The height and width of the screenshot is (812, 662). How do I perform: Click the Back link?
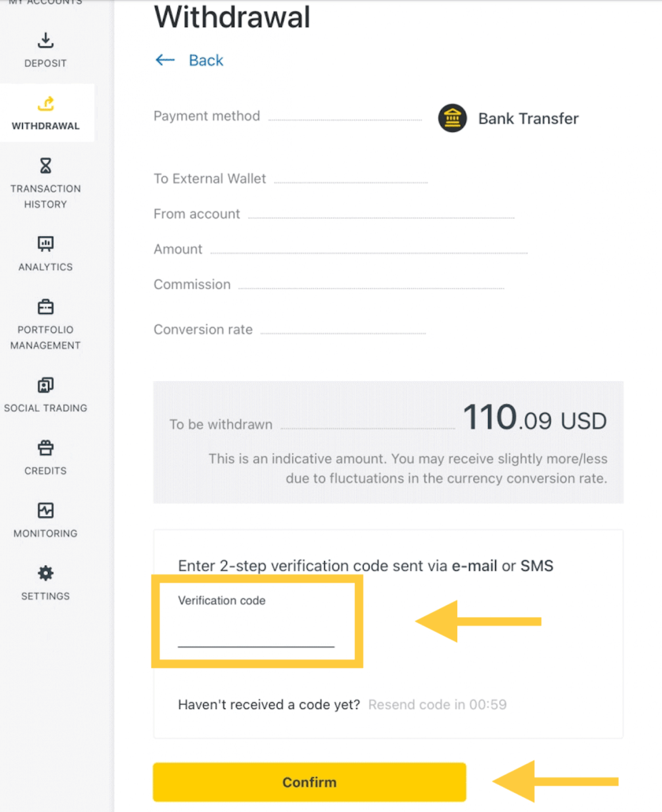coord(206,60)
